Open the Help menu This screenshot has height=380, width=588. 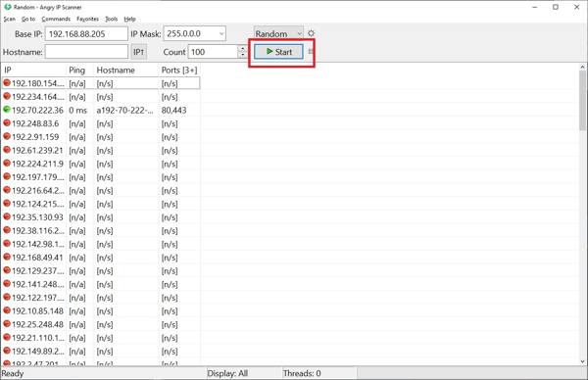click(x=129, y=19)
